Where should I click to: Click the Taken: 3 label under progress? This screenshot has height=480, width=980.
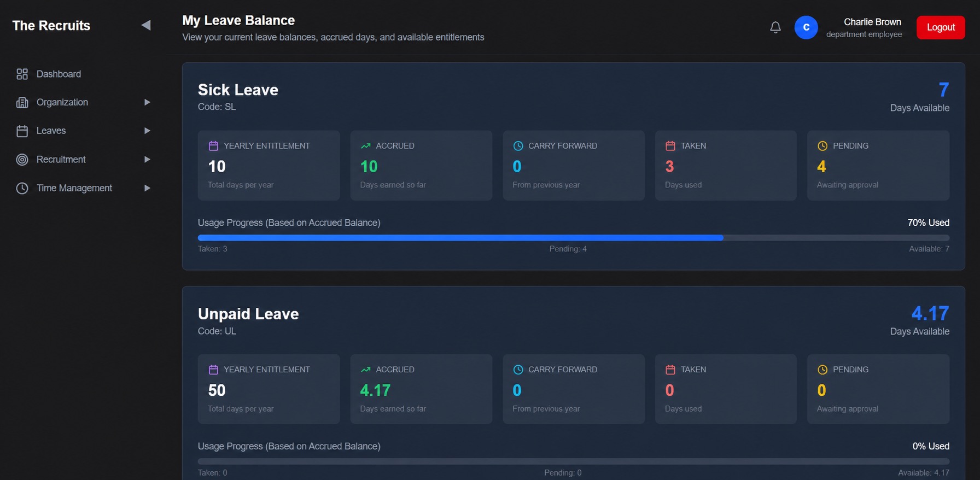[x=212, y=249]
